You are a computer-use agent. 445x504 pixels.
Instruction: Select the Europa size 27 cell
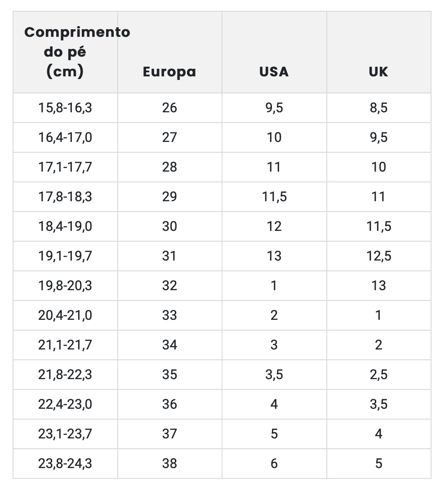click(x=169, y=137)
